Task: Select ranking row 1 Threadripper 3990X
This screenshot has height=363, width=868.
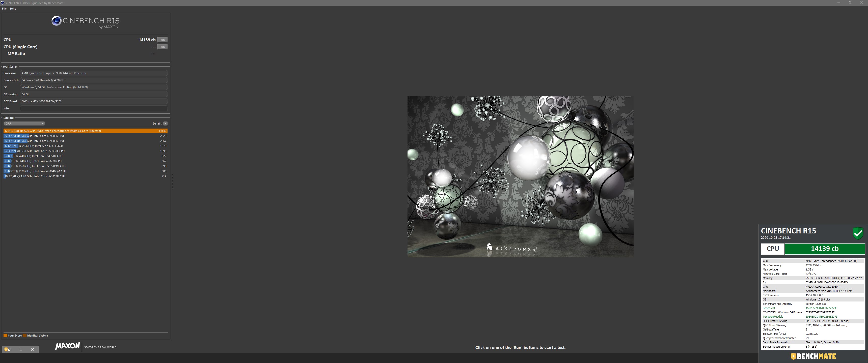Action: click(x=86, y=131)
